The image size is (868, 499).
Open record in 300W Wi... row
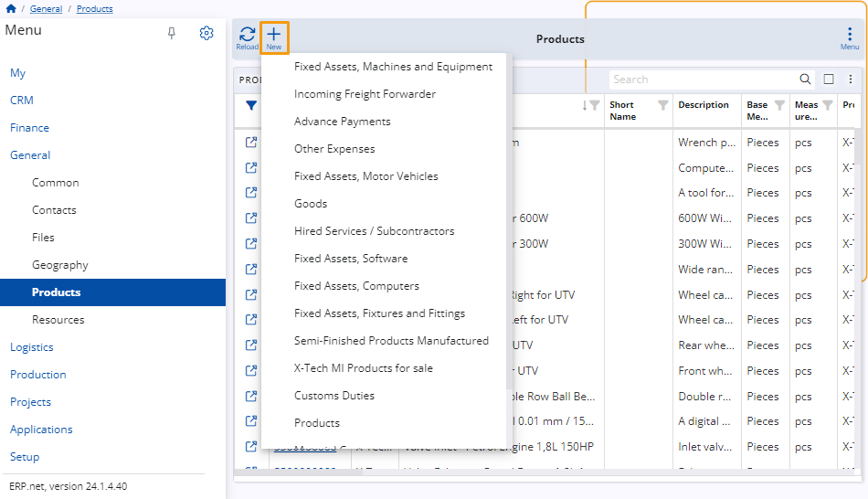point(251,243)
